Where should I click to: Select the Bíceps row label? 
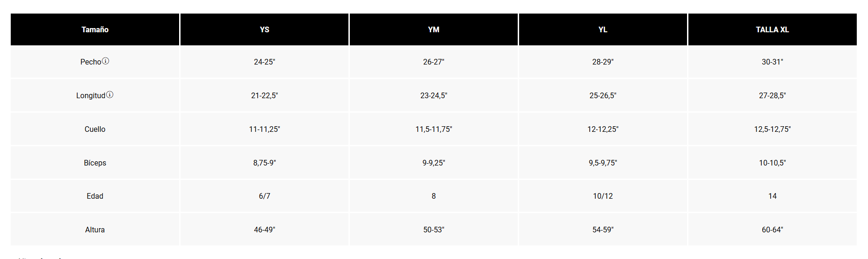(95, 163)
